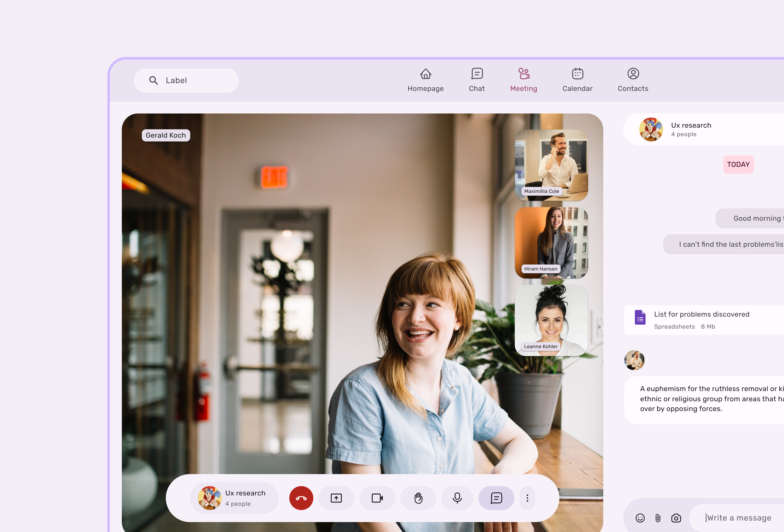
Task: Click the Good morning message bubble
Action: pyautogui.click(x=749, y=218)
